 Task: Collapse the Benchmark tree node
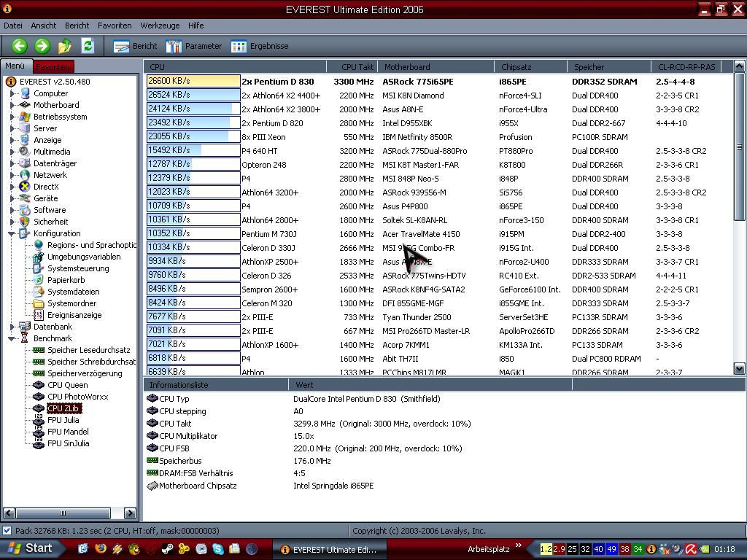pyautogui.click(x=12, y=338)
